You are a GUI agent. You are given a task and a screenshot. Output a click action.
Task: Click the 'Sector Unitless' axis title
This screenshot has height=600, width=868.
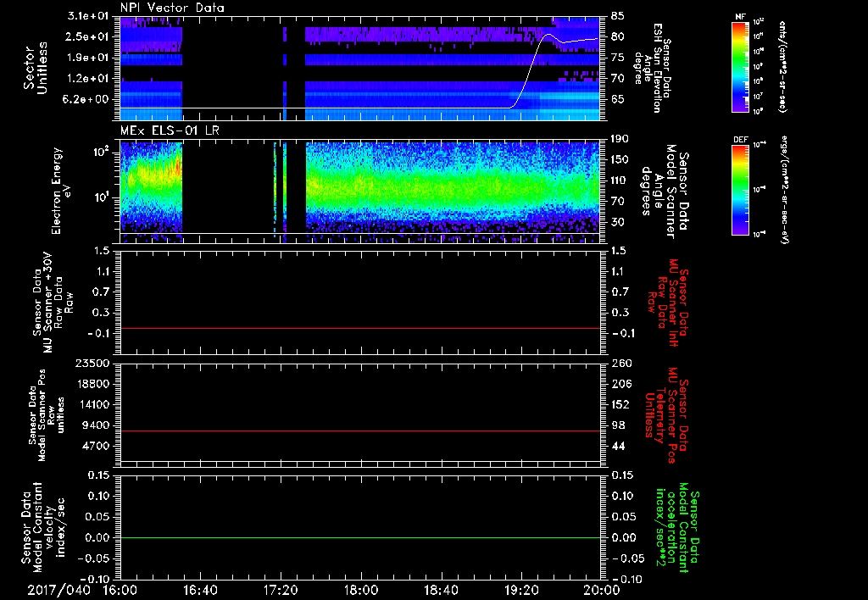35,68
